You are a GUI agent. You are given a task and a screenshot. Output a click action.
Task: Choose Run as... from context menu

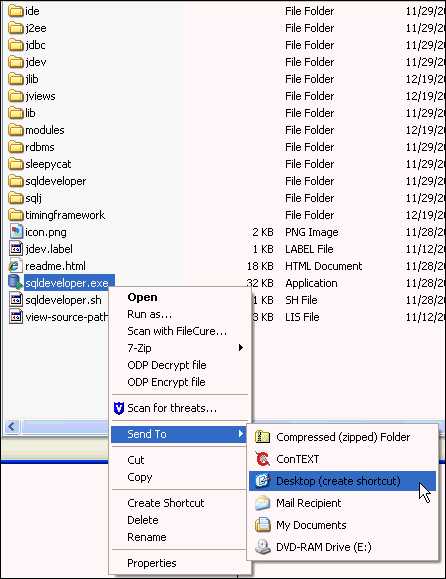150,314
